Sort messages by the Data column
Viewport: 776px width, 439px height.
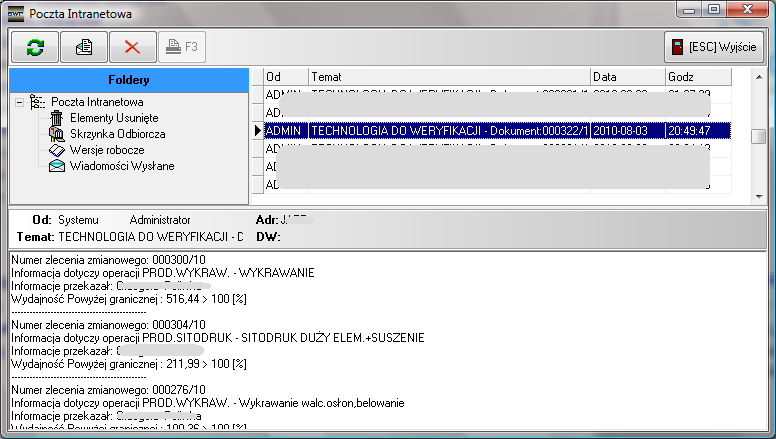[627, 77]
